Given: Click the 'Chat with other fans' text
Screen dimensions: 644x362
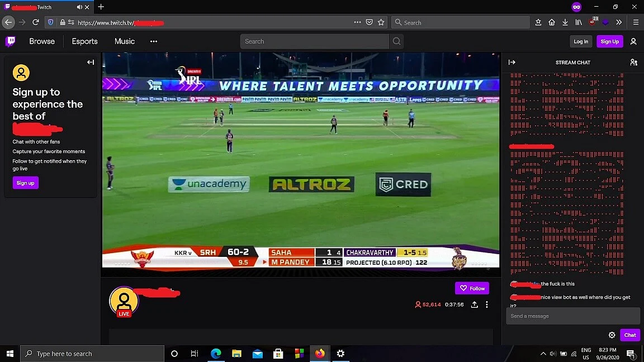Looking at the screenshot, I should pos(36,141).
